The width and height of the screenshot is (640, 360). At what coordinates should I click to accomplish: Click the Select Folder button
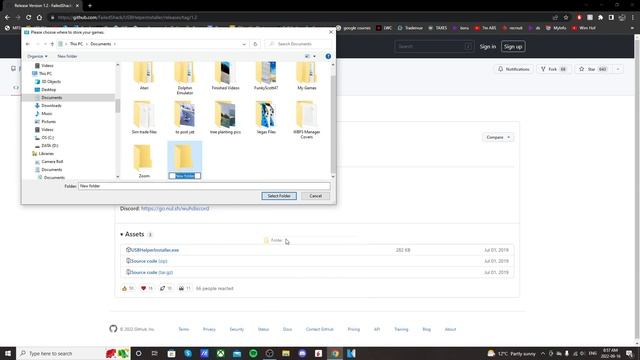point(279,196)
